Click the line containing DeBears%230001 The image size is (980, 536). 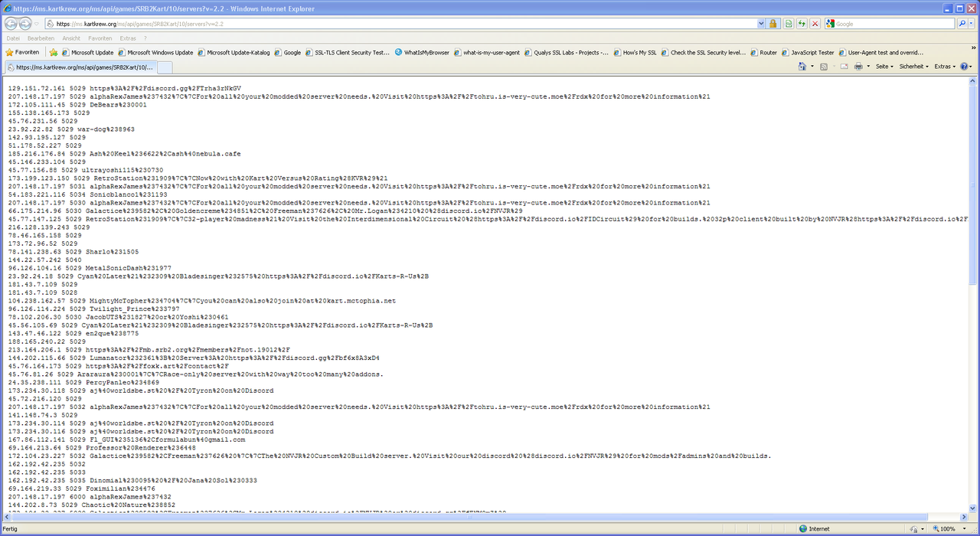click(77, 104)
